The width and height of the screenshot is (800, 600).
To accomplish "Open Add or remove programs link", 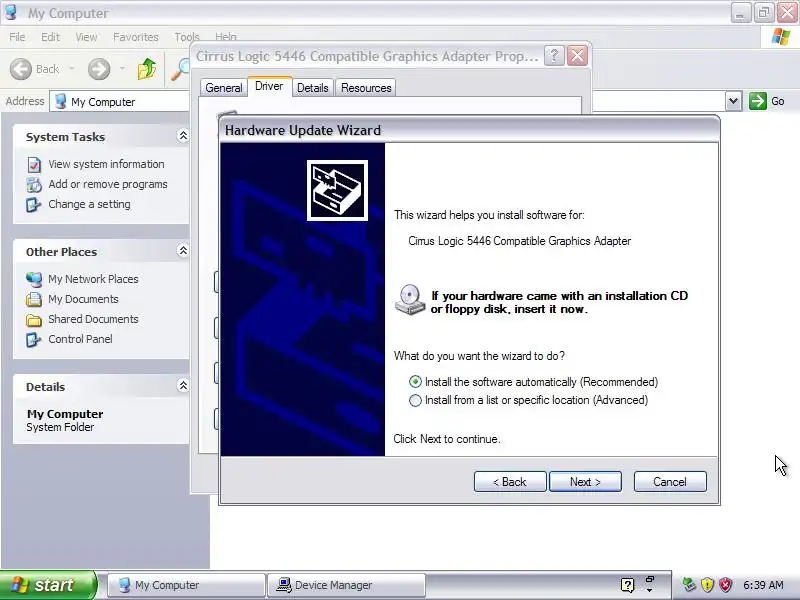I will tap(108, 184).
